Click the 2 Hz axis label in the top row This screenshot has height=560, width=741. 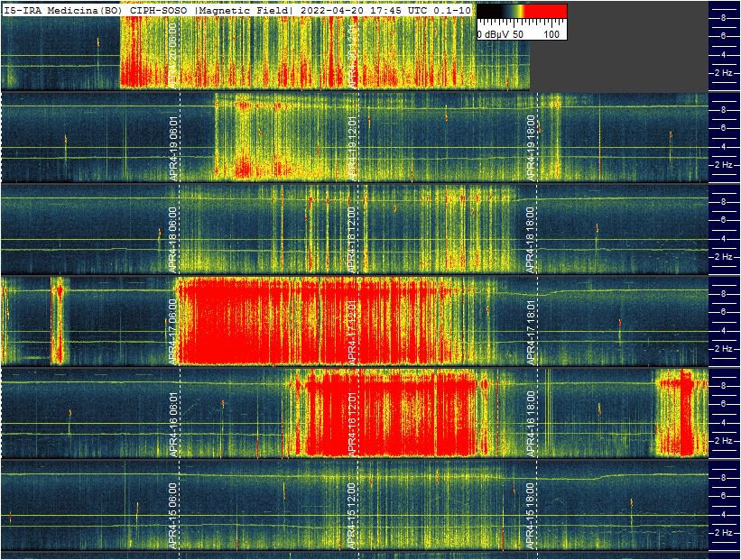722,72
